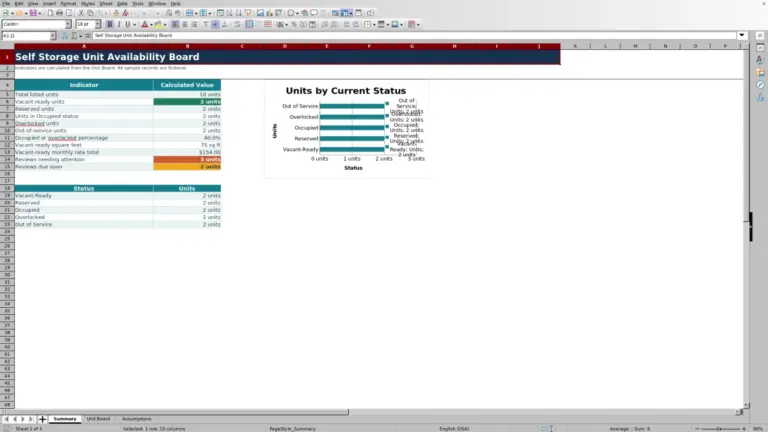Screen dimensions: 768x432
Task: Export directly as PDF from the toolbar
Action: 50,13
